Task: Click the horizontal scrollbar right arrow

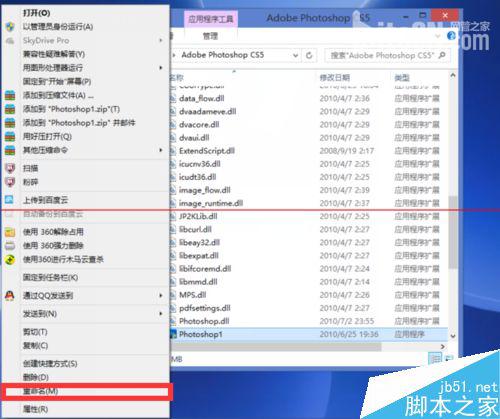Action: tap(443, 347)
